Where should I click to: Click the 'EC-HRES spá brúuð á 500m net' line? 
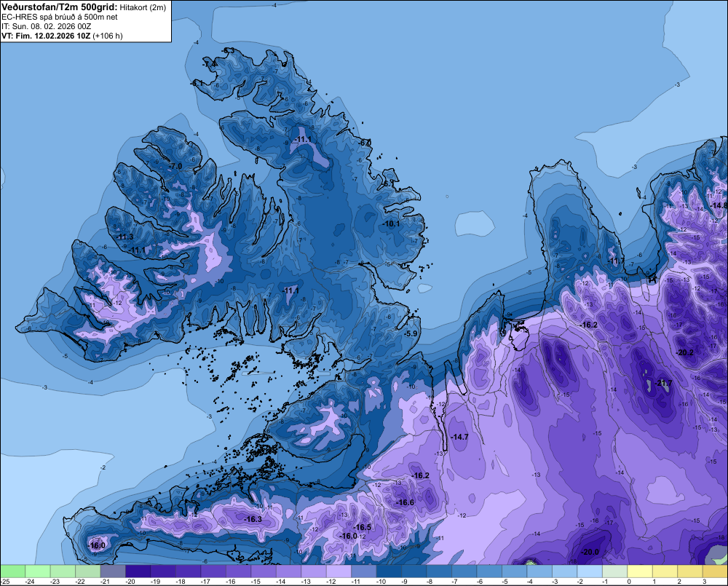pos(60,17)
